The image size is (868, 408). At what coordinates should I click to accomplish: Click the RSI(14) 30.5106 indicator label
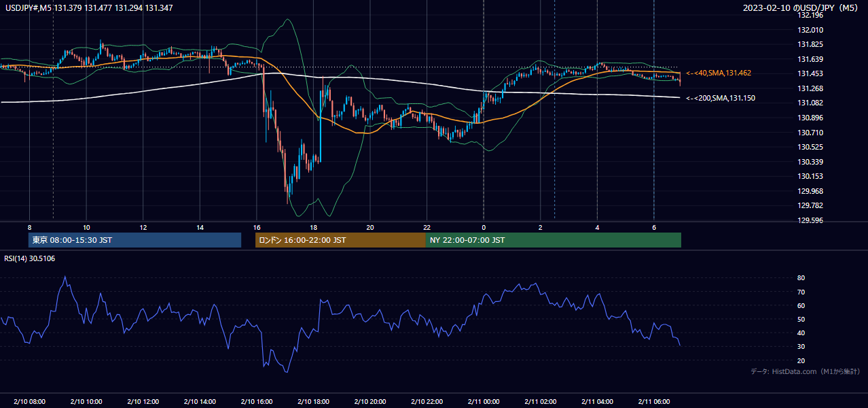30,258
